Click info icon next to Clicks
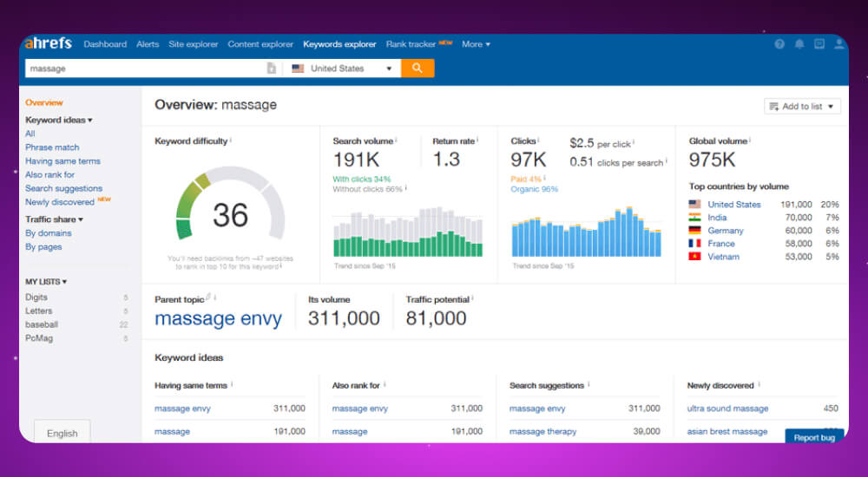Screen dimensions: 868x477 (x=539, y=140)
